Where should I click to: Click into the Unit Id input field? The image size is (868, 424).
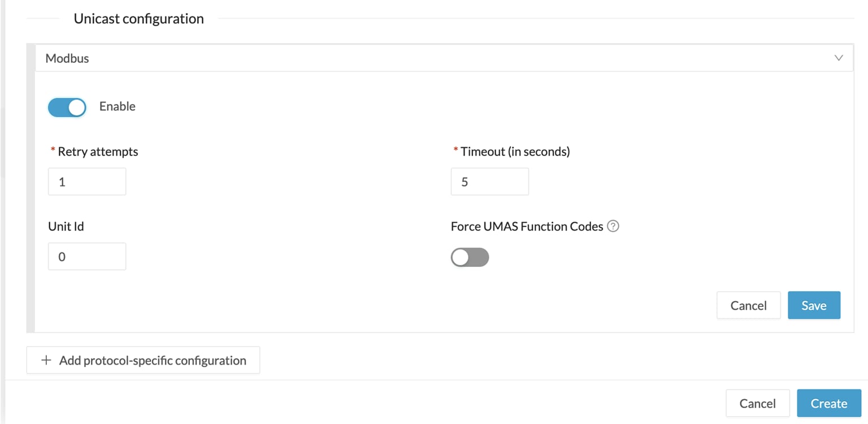point(87,256)
